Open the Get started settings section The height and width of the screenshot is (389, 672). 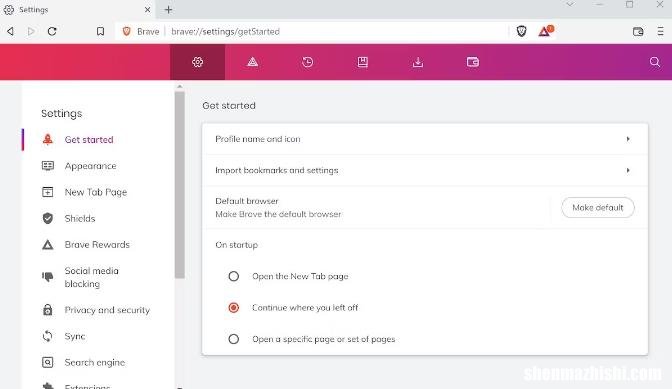[x=89, y=140]
